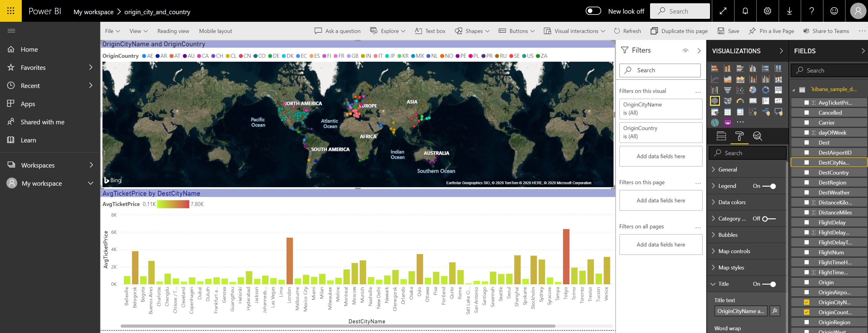This screenshot has width=868, height=333.
Task: Click the download arrow icon in header
Action: click(x=789, y=11)
